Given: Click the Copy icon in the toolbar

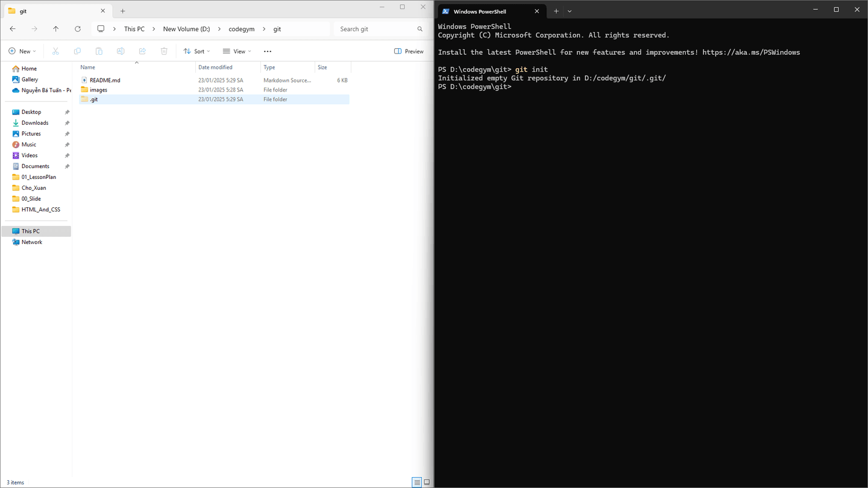Looking at the screenshot, I should click(77, 51).
